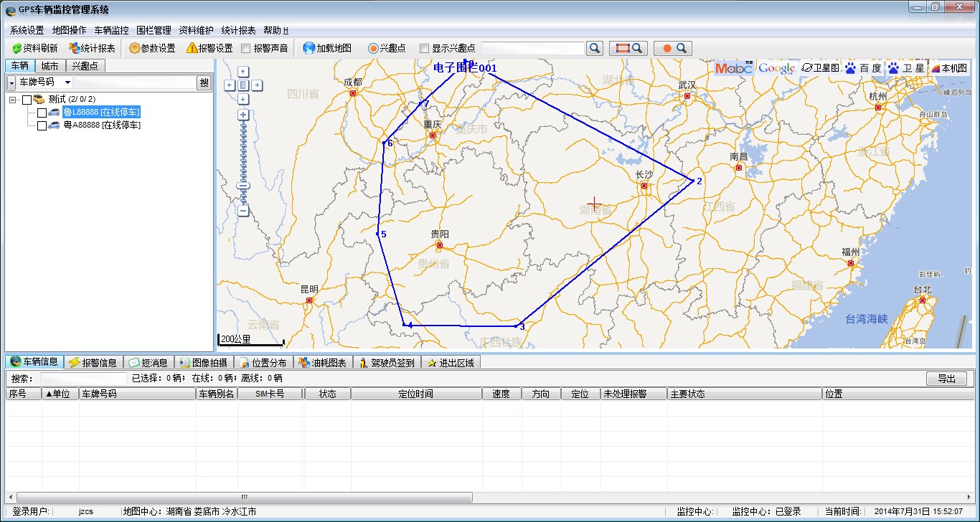980x522 pixels.
Task: Collapse the 测试 vehicle group tree node
Action: click(13, 100)
